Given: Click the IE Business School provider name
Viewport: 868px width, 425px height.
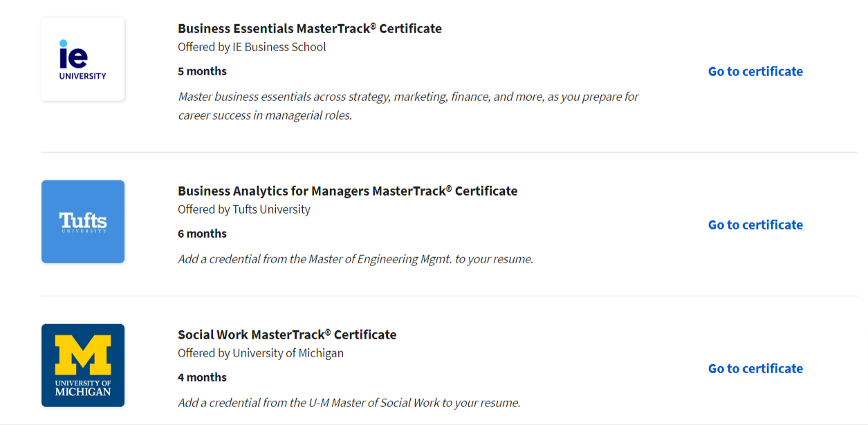Looking at the screenshot, I should (252, 46).
